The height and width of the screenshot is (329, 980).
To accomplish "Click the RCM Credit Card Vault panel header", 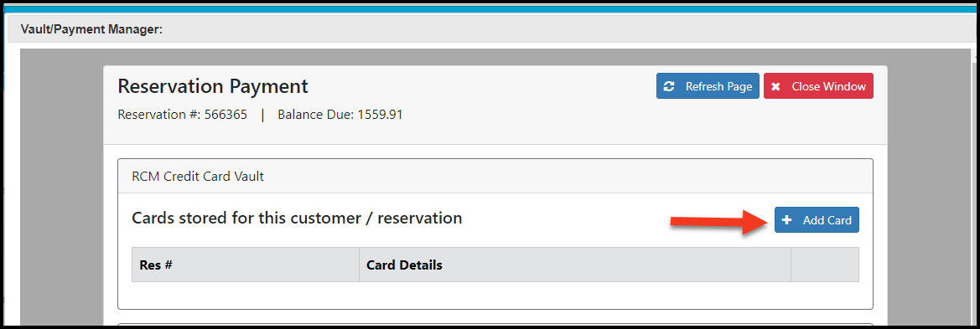I will tap(495, 176).
